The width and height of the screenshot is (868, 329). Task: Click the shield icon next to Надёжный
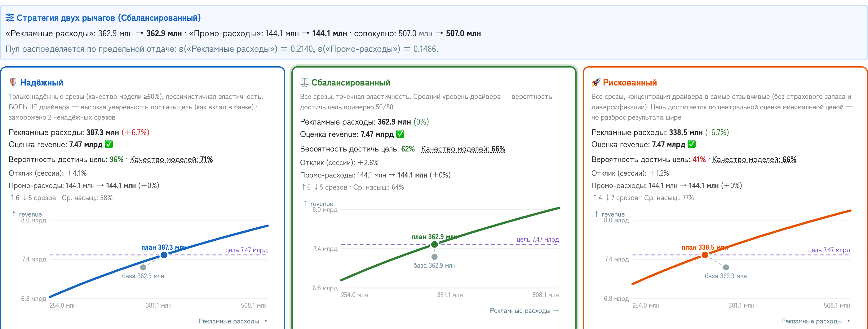pyautogui.click(x=13, y=82)
